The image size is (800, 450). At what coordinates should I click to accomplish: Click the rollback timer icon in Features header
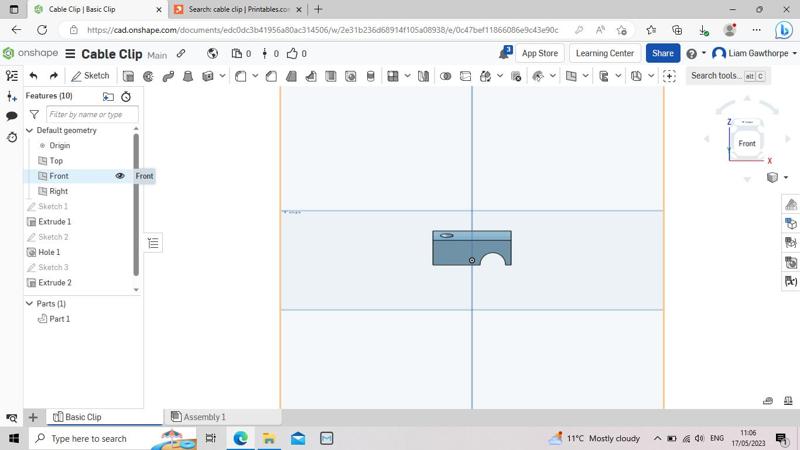[126, 96]
